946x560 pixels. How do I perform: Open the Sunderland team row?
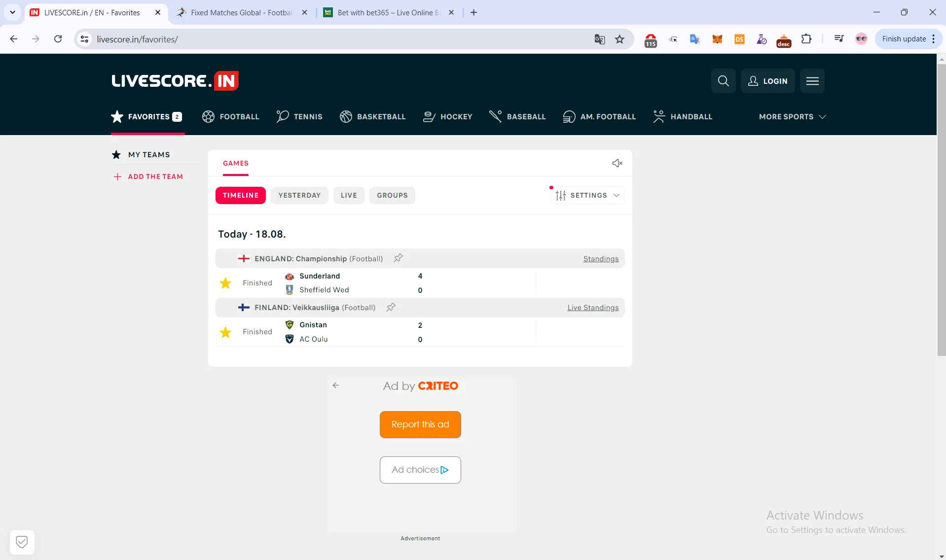click(x=320, y=276)
